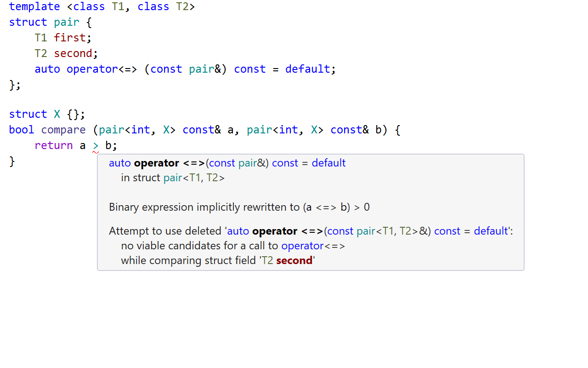588x368 pixels.
Task: Click the 'template' keyword on the first line
Action: (x=34, y=6)
